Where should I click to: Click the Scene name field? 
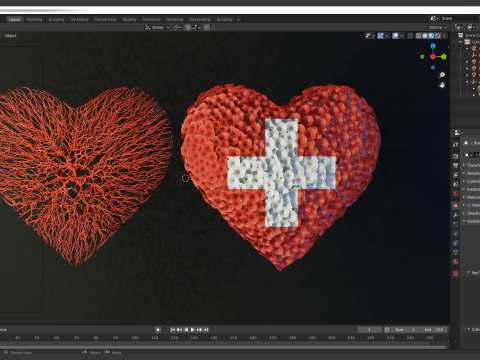click(x=460, y=19)
